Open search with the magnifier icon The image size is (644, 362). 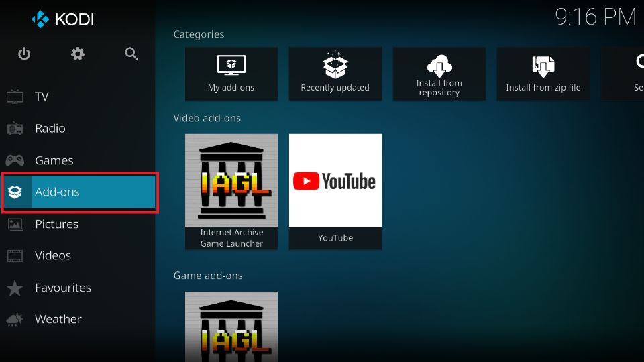[131, 54]
